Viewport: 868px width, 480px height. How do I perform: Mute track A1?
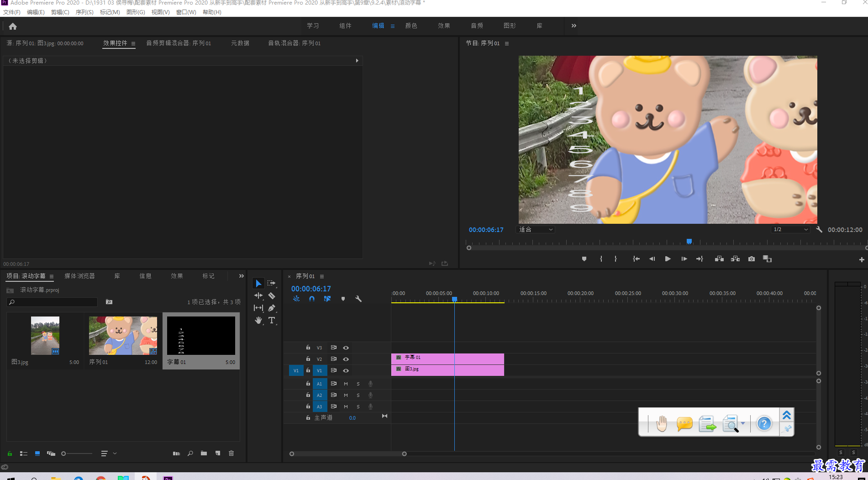346,384
